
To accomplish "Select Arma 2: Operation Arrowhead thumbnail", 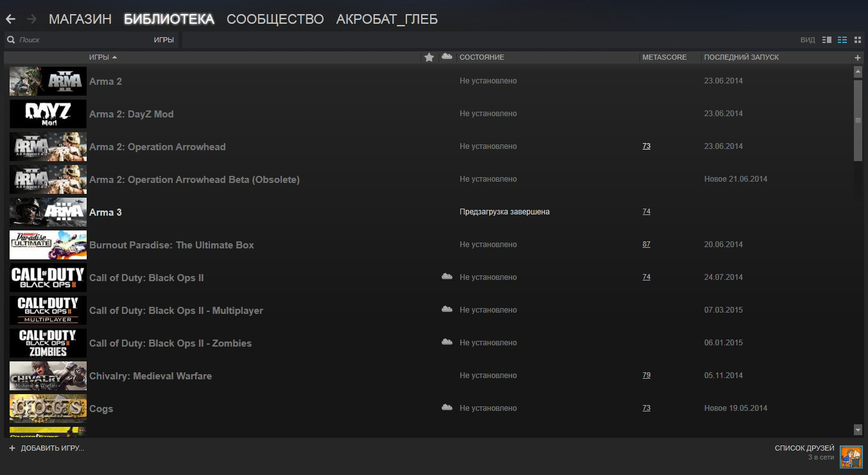I will (48, 146).
